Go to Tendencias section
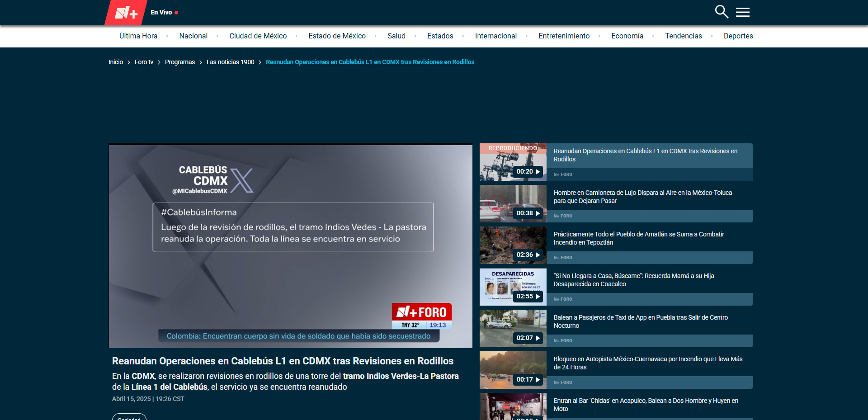Image resolution: width=868 pixels, height=420 pixels. pos(684,36)
